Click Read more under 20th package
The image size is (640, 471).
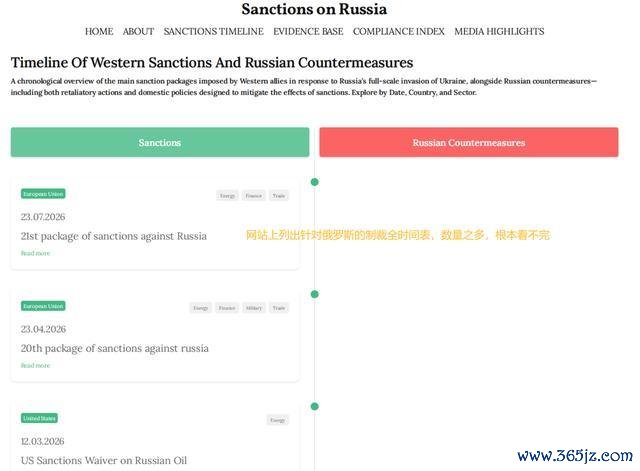(35, 365)
